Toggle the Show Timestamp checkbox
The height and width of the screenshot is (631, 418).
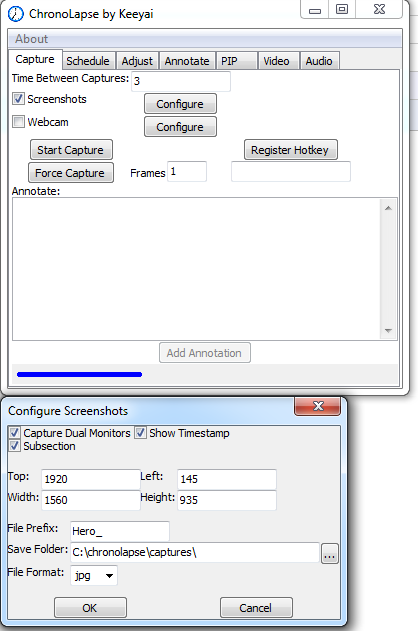click(140, 433)
